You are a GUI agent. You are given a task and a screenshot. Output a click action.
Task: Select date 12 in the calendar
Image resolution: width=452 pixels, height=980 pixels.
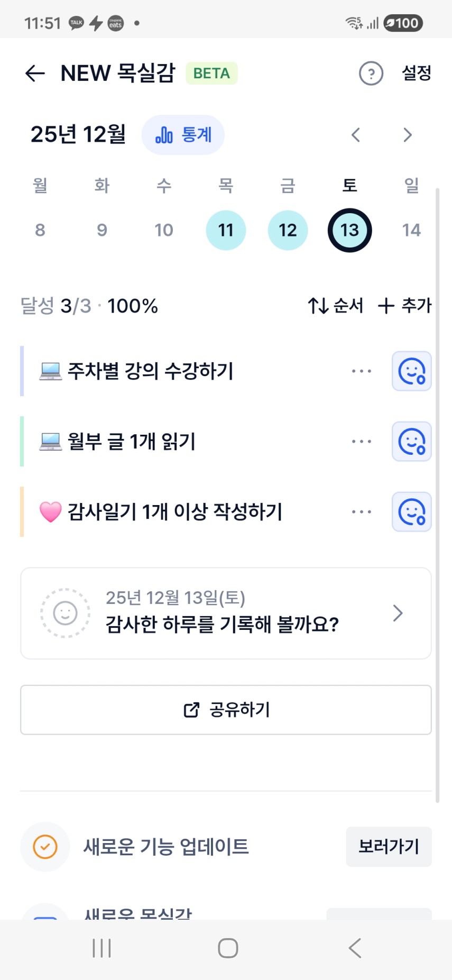(288, 230)
